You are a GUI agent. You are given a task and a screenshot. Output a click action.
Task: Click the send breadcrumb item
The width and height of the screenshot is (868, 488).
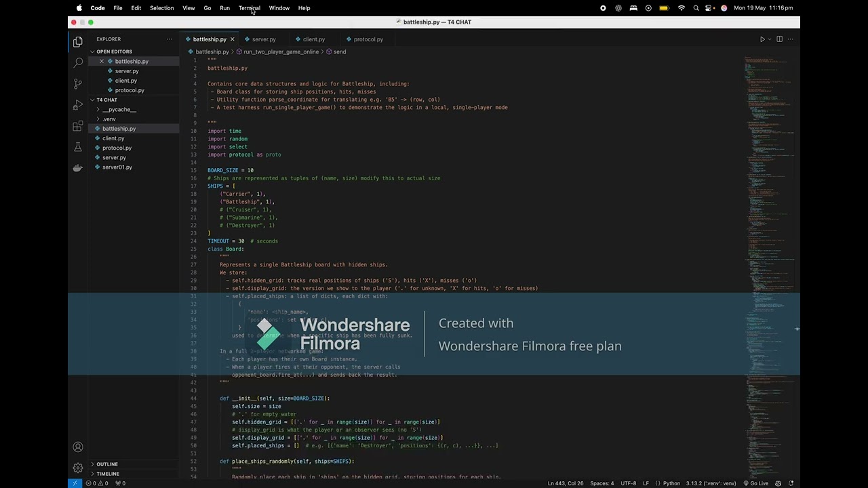click(336, 52)
